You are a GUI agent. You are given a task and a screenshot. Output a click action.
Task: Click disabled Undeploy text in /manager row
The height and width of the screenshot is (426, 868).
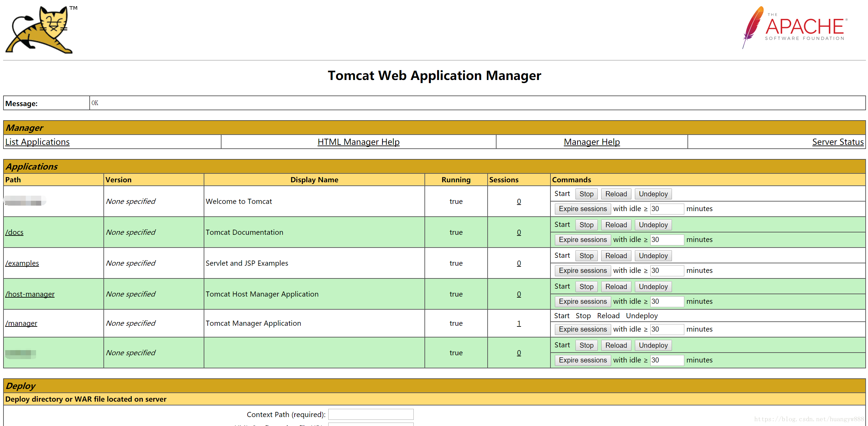[642, 315]
